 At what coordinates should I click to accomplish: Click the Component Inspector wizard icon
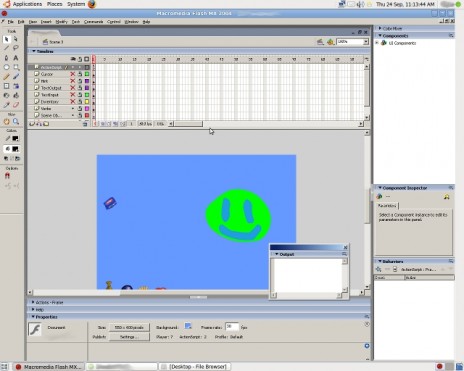tap(446, 197)
